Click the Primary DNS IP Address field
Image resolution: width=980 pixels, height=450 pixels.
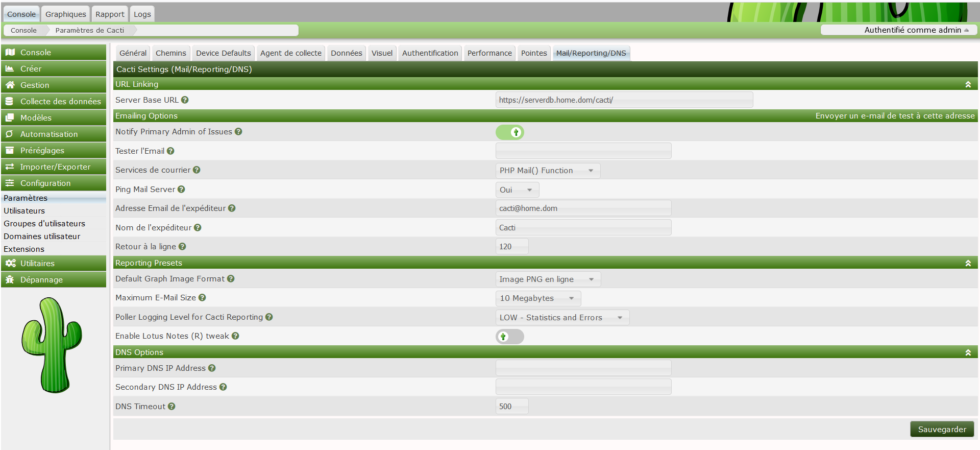pos(583,368)
